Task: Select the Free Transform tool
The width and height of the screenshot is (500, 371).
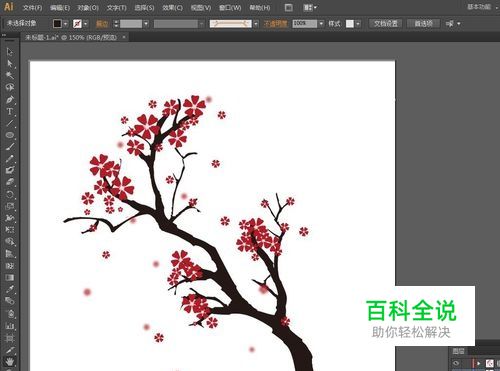Action: 10,230
